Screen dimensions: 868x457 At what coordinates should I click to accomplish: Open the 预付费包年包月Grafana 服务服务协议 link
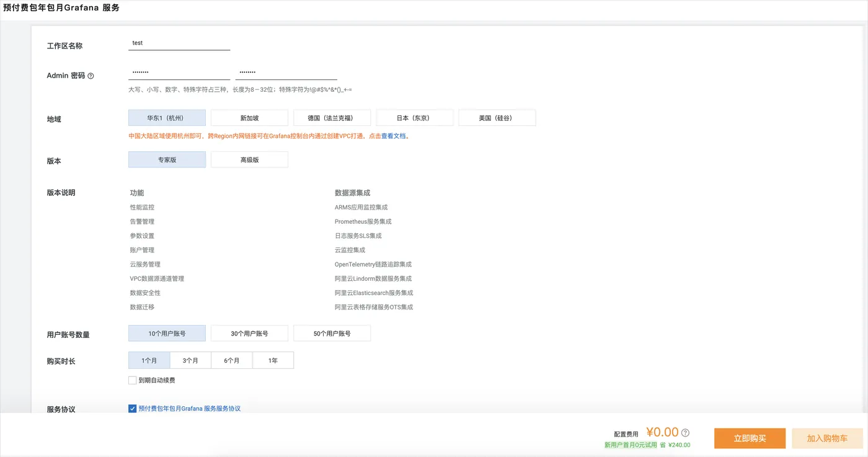coord(190,409)
